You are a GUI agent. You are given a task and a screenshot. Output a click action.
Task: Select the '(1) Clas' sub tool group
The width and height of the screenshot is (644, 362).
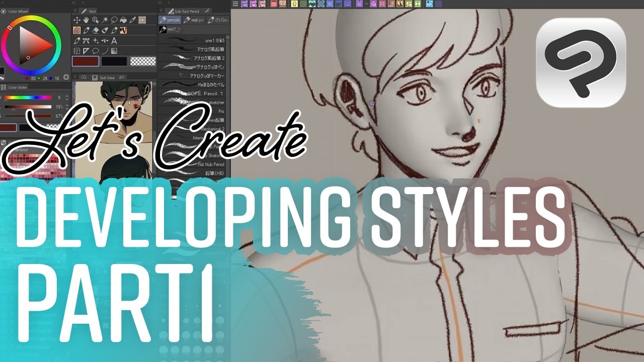click(x=217, y=20)
